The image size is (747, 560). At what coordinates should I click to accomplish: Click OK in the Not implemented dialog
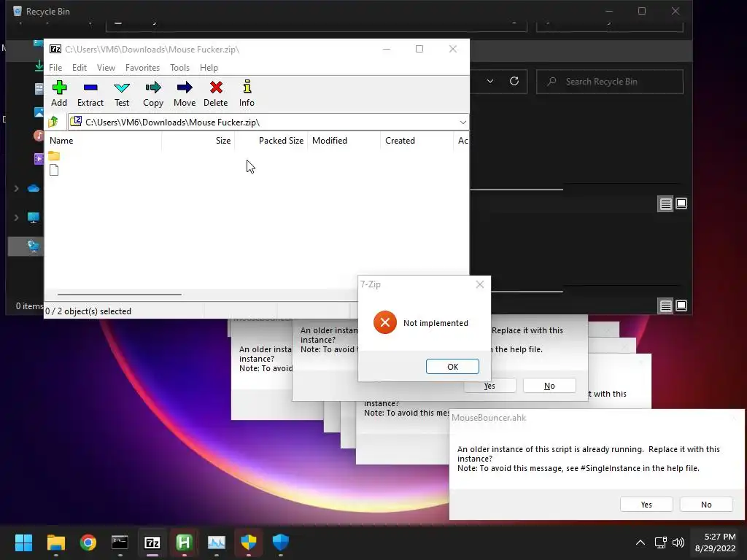(x=452, y=367)
